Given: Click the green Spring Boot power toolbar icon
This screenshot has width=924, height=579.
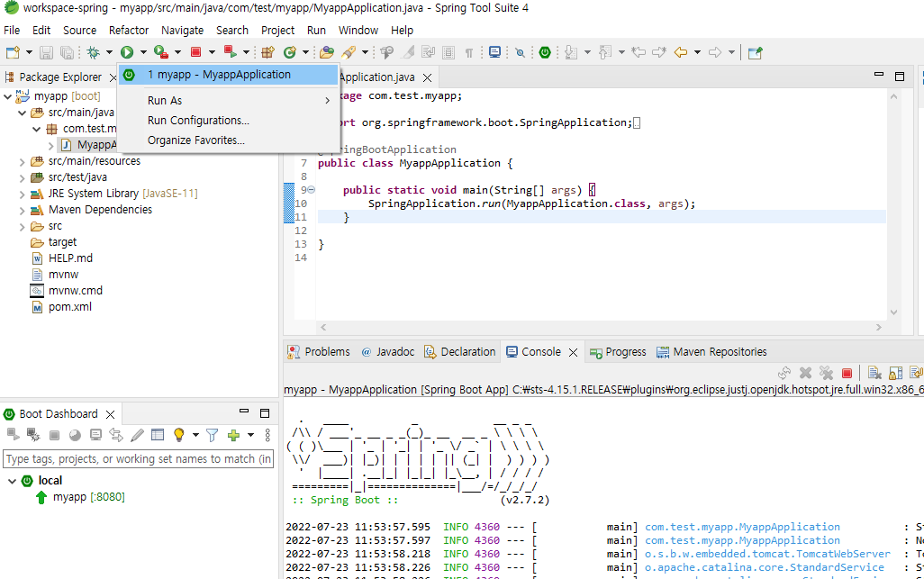Looking at the screenshot, I should coord(545,52).
